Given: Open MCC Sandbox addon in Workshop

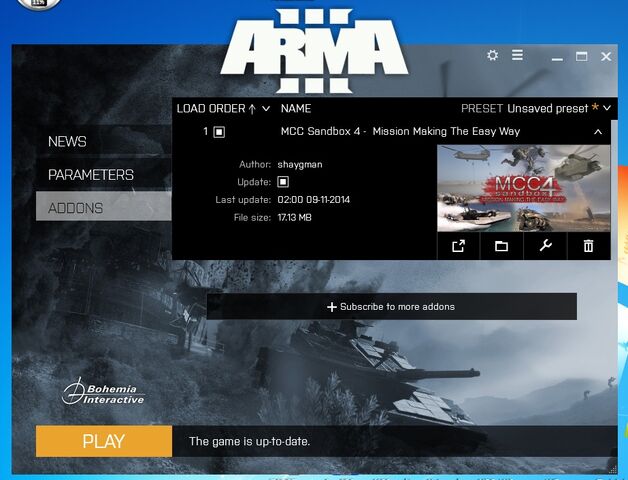Looking at the screenshot, I should pos(458,246).
